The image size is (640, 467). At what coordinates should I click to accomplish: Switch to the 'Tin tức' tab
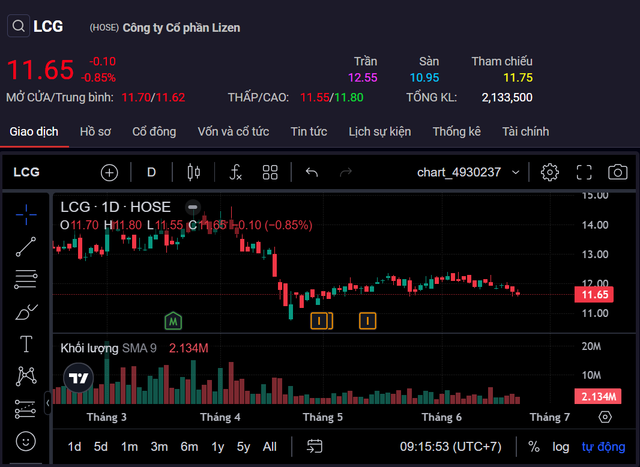click(x=309, y=131)
